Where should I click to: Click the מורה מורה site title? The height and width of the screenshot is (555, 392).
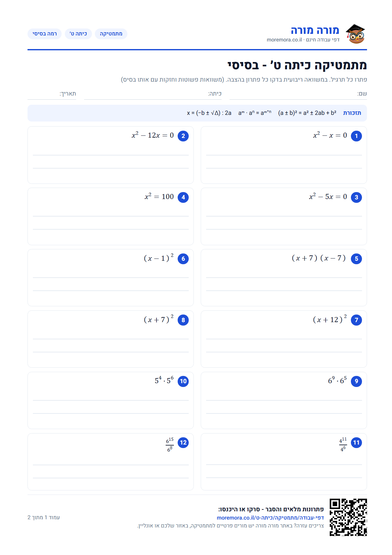315,30
